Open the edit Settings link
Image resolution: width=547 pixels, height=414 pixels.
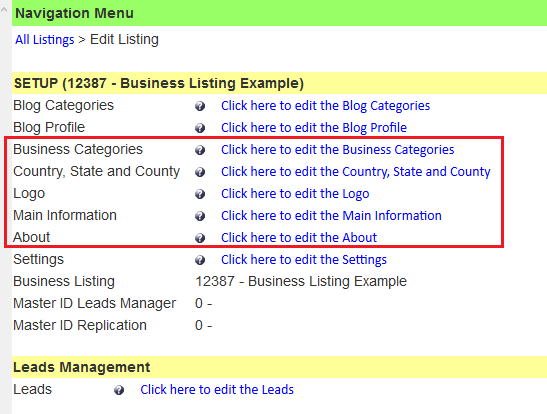(x=304, y=259)
